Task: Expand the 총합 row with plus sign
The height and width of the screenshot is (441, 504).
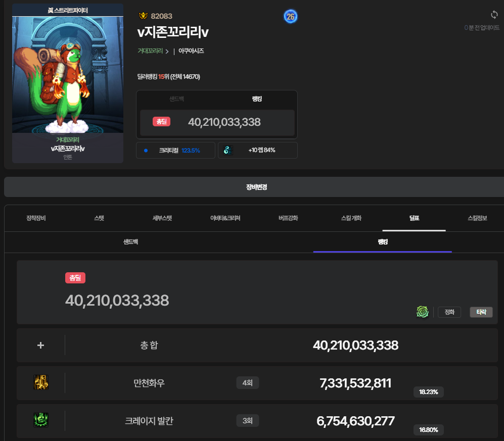Action: tap(41, 345)
